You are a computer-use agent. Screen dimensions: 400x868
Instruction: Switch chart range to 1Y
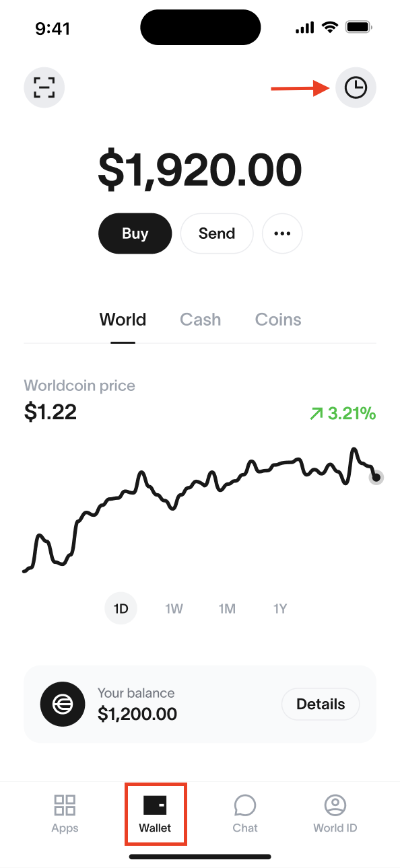click(280, 609)
